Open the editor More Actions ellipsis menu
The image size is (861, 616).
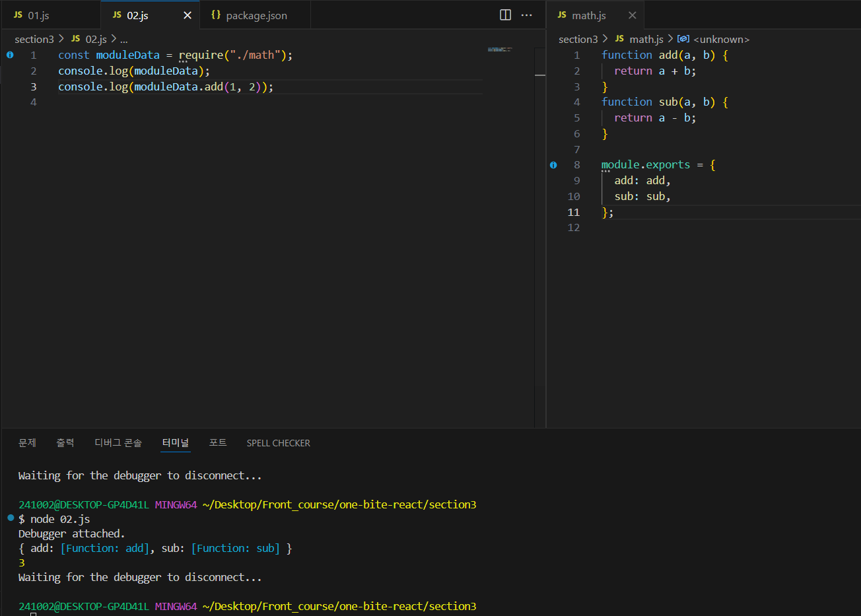pyautogui.click(x=527, y=15)
